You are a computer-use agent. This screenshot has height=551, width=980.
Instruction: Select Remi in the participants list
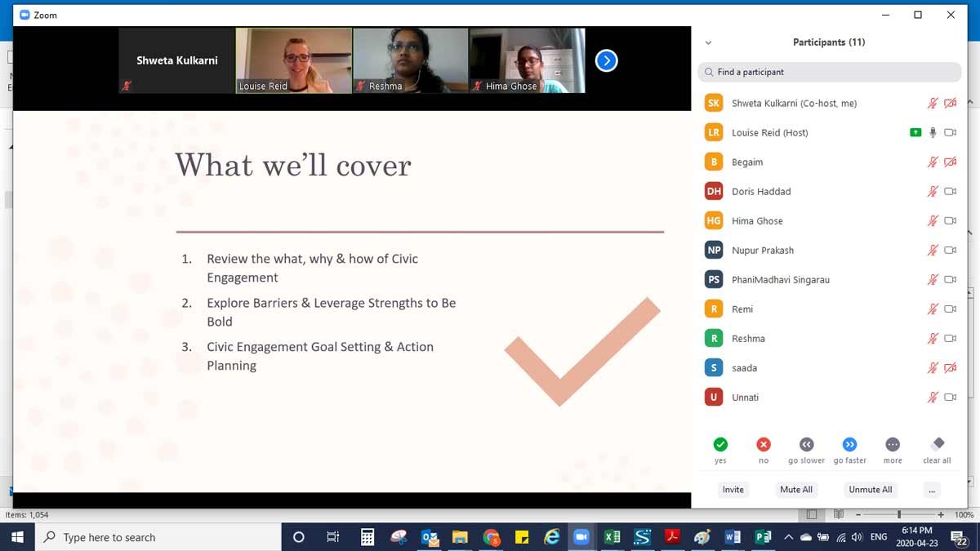[x=742, y=309]
